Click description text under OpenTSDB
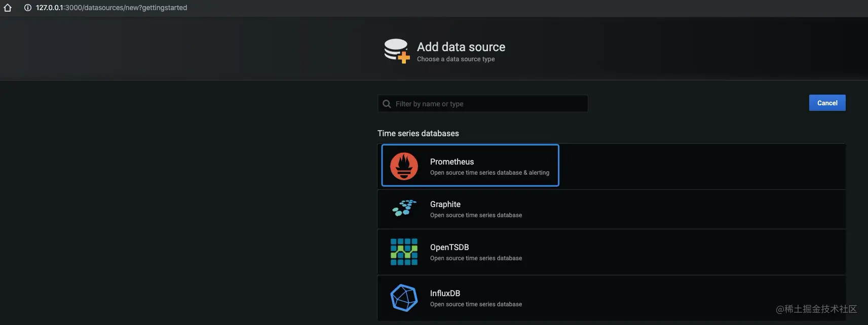 pyautogui.click(x=476, y=258)
